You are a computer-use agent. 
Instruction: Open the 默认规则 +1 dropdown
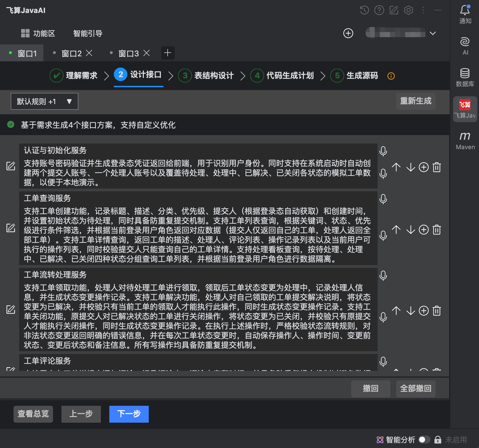tap(45, 101)
